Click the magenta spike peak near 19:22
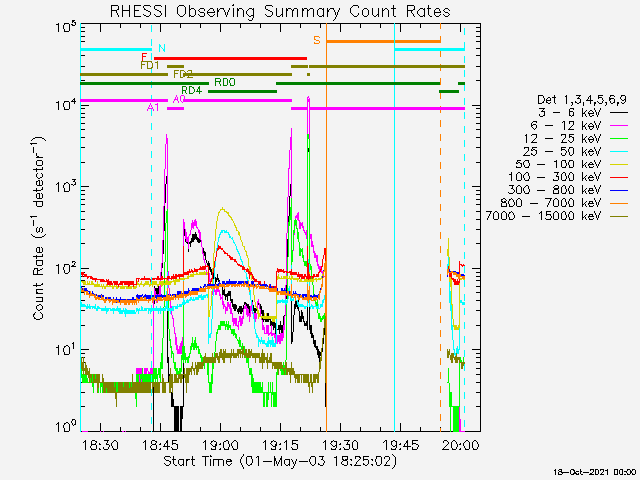Screen dimensions: 640x480 pos(309,98)
